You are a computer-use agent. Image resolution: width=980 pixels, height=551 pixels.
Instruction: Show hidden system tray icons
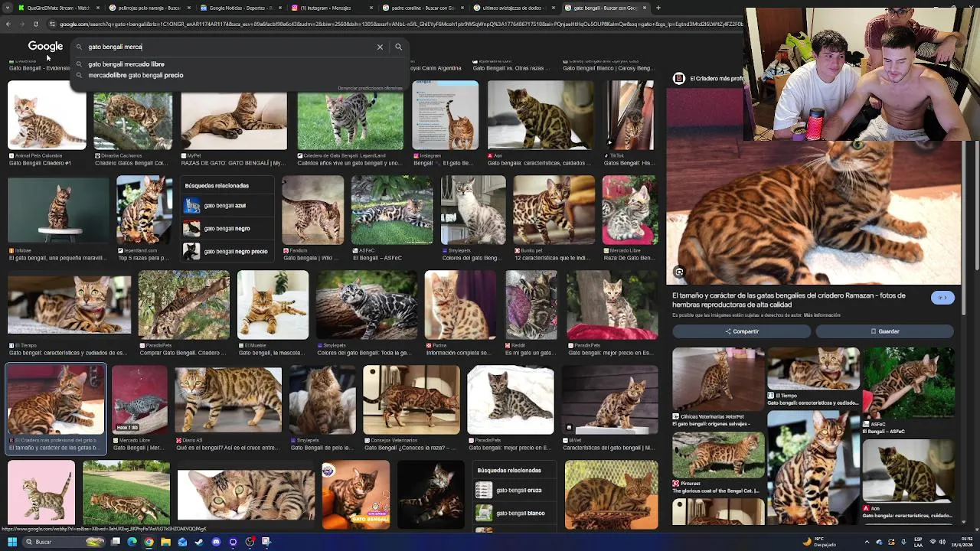865,542
